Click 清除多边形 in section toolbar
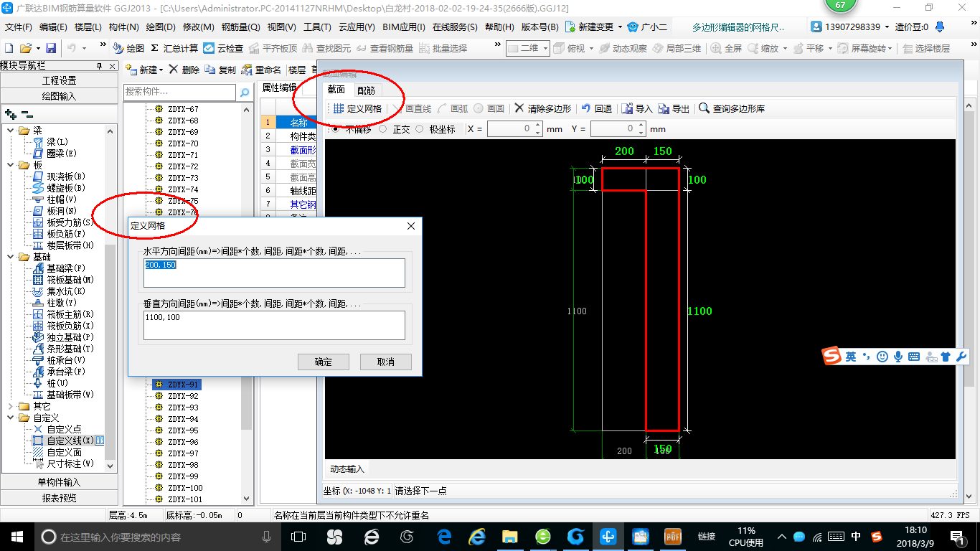This screenshot has height=551, width=980. [x=542, y=108]
